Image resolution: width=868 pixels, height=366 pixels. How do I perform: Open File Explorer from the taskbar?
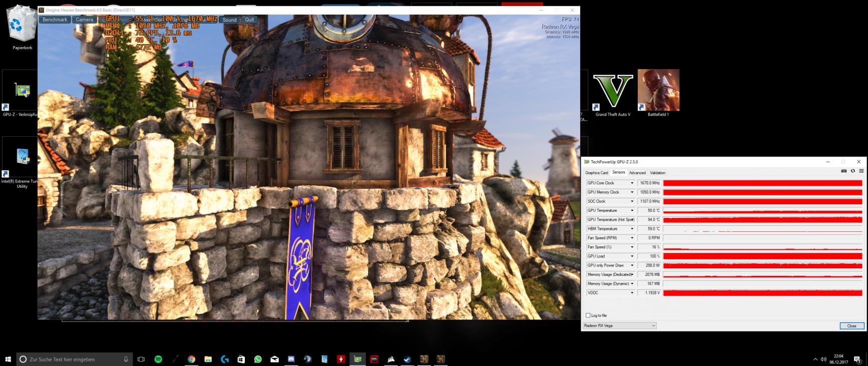208,359
